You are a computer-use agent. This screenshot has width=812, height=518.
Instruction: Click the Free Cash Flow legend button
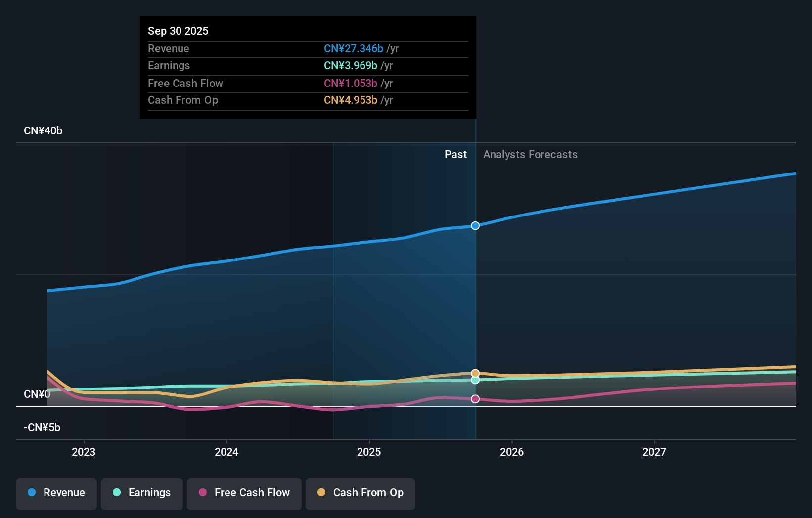(x=244, y=493)
